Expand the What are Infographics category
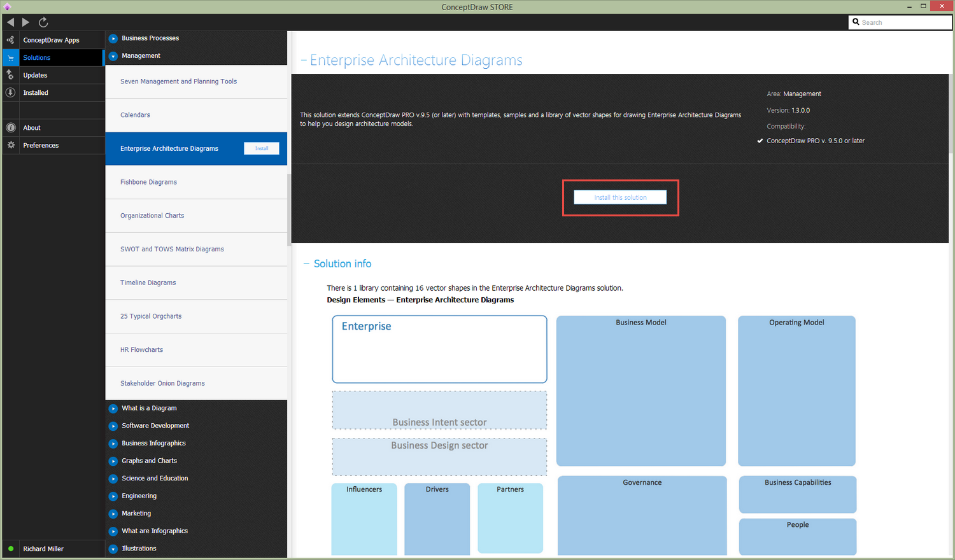This screenshot has height=560, width=955. (x=113, y=531)
